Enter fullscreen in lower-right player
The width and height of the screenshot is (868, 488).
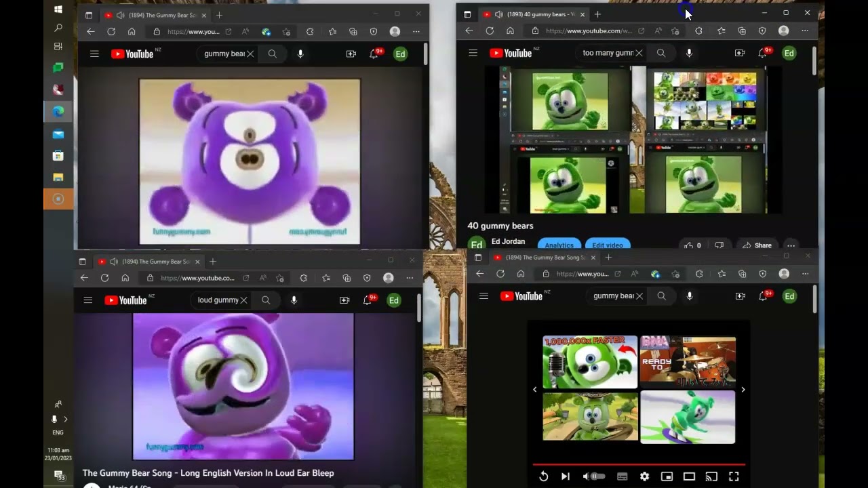point(733,476)
